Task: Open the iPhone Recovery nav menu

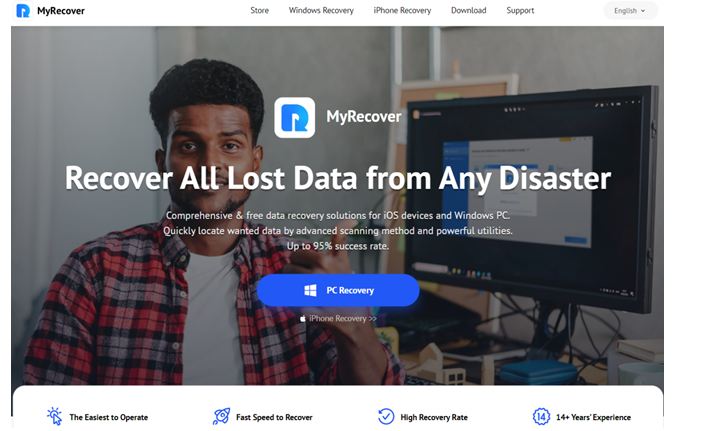Action: pyautogui.click(x=402, y=11)
